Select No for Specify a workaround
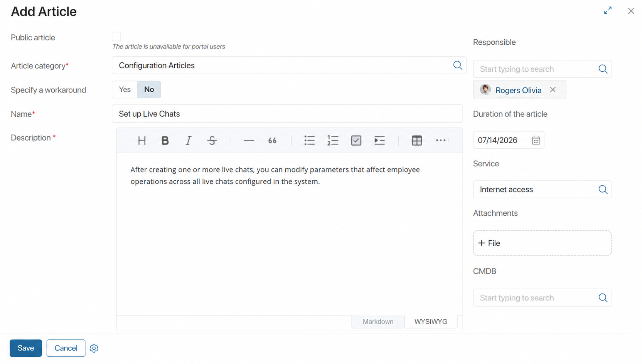Screen dimensions: 642x364 coord(149,89)
